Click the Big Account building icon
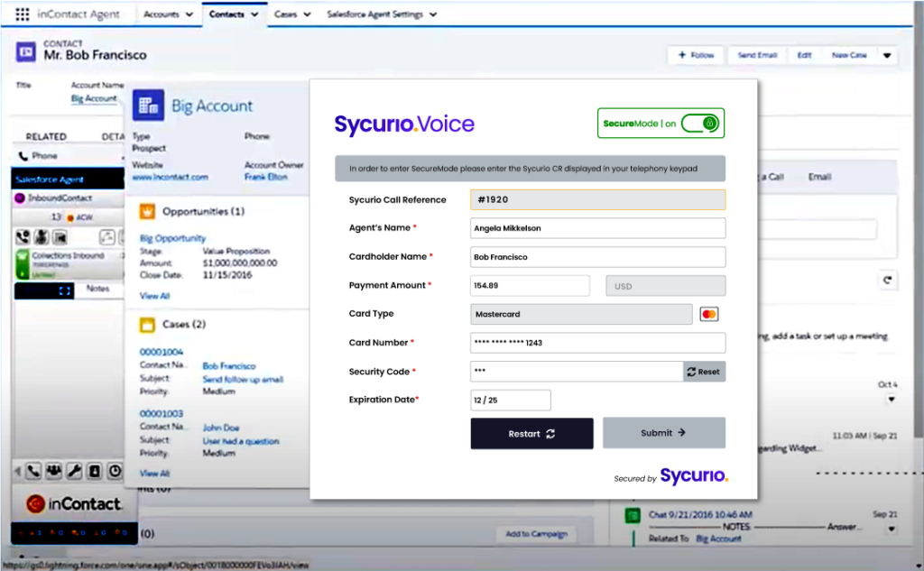The image size is (924, 571). point(148,106)
